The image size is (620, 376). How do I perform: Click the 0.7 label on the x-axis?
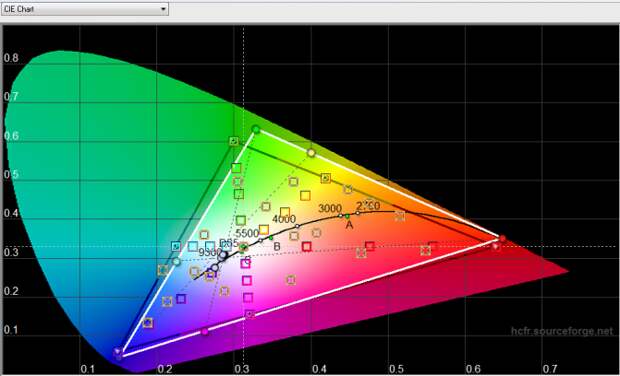pyautogui.click(x=550, y=369)
